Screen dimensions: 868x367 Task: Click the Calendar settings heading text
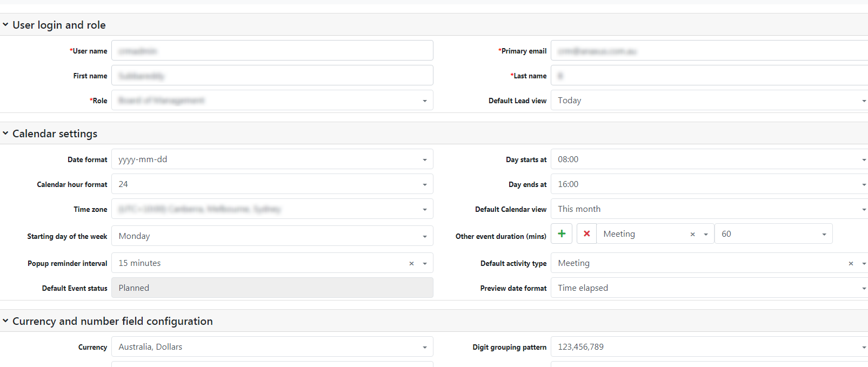click(55, 134)
